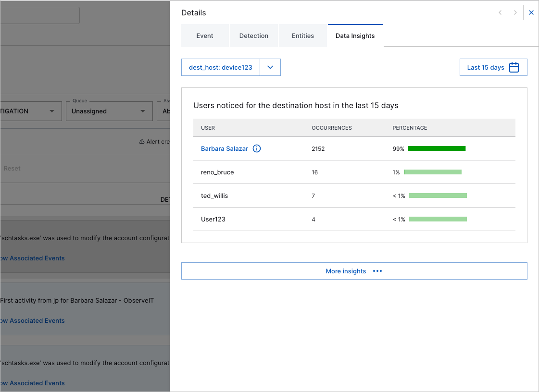Click the OCCURRENCES column header
This screenshot has height=392, width=539.
tap(332, 128)
